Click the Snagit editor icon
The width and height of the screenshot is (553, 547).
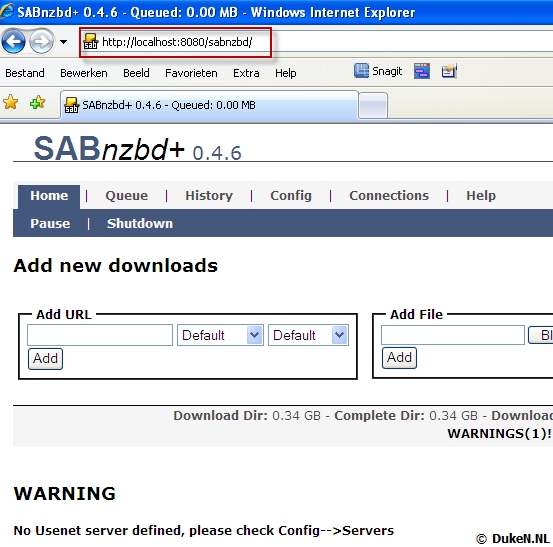pyautogui.click(x=449, y=71)
